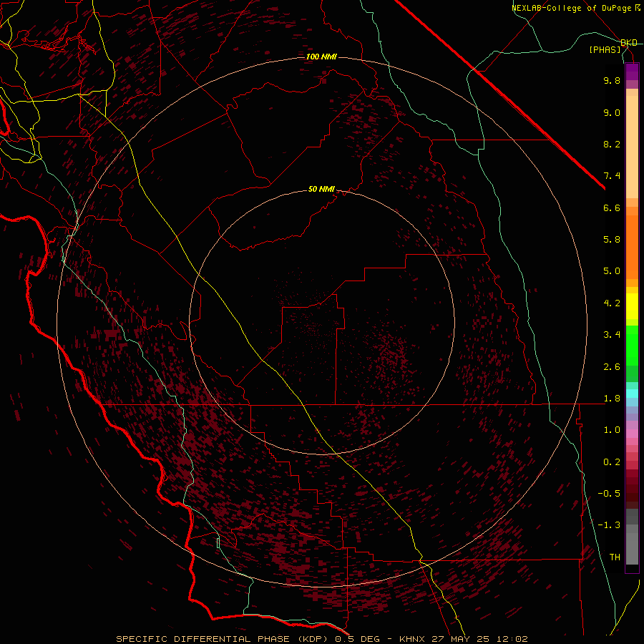Click the 9.8 scale value
This screenshot has height=644, width=644.
(x=612, y=80)
